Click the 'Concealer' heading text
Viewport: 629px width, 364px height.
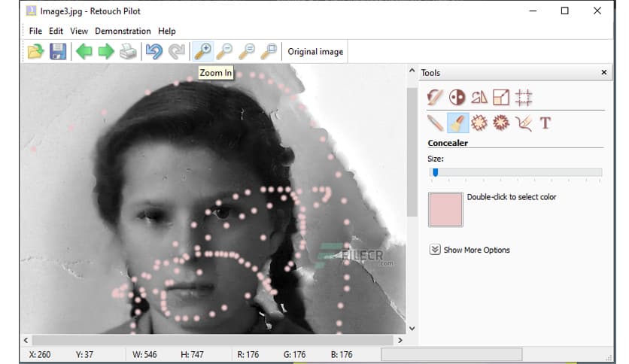448,143
